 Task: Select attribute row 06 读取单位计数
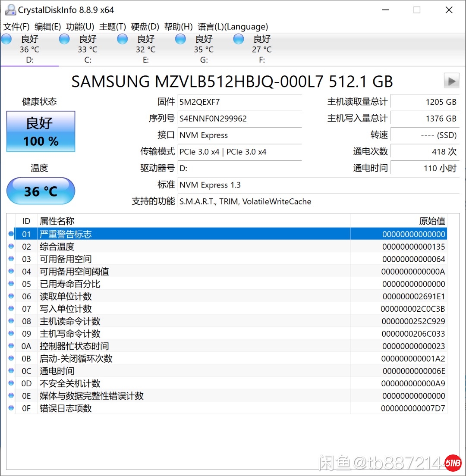pyautogui.click(x=227, y=296)
